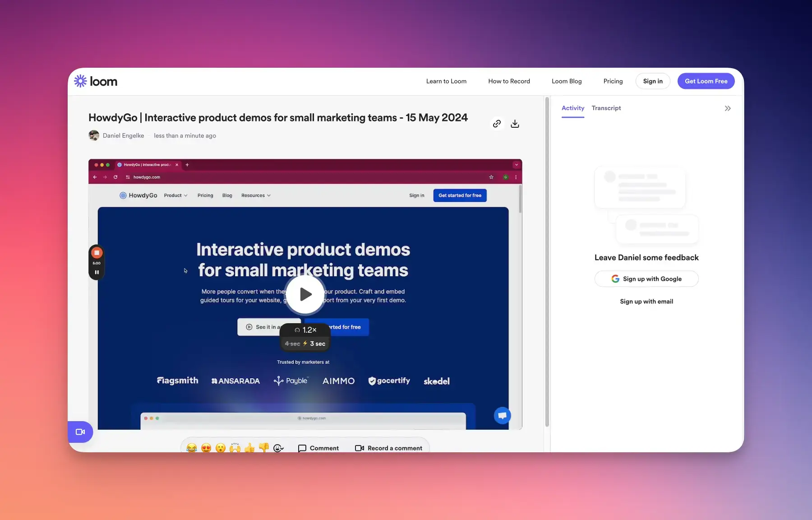Click HowdyGo Get started for free (nav)
The image size is (812, 520).
tap(460, 195)
